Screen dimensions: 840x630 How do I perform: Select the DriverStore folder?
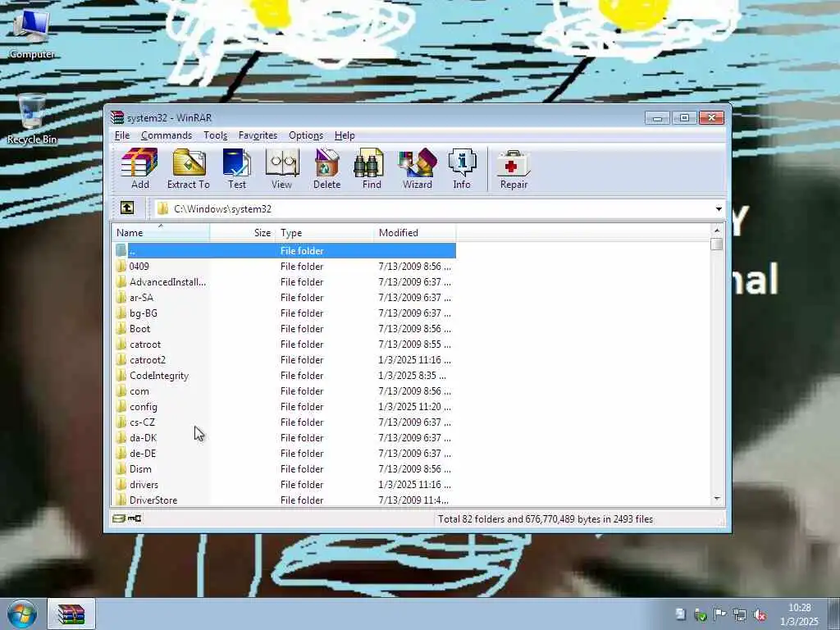click(285, 500)
